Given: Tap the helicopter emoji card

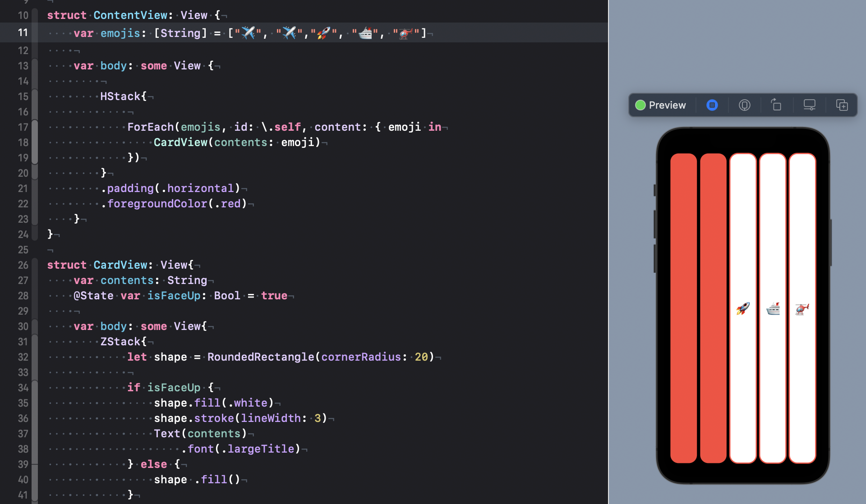Looking at the screenshot, I should click(802, 308).
